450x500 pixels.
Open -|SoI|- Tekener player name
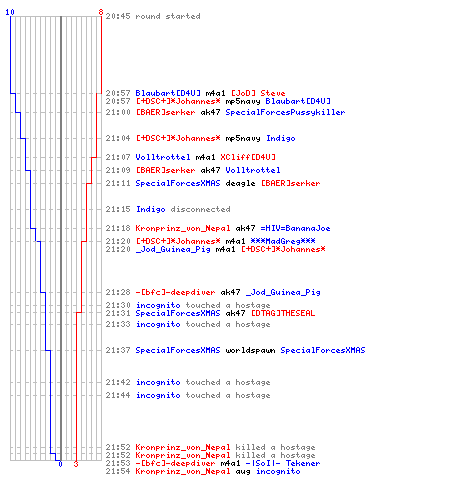coord(283,463)
